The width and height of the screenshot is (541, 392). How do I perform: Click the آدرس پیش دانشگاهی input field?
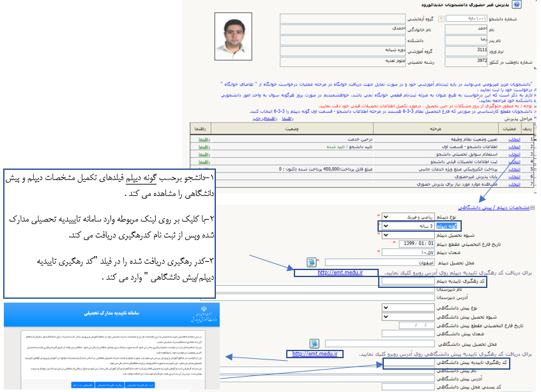327,379
